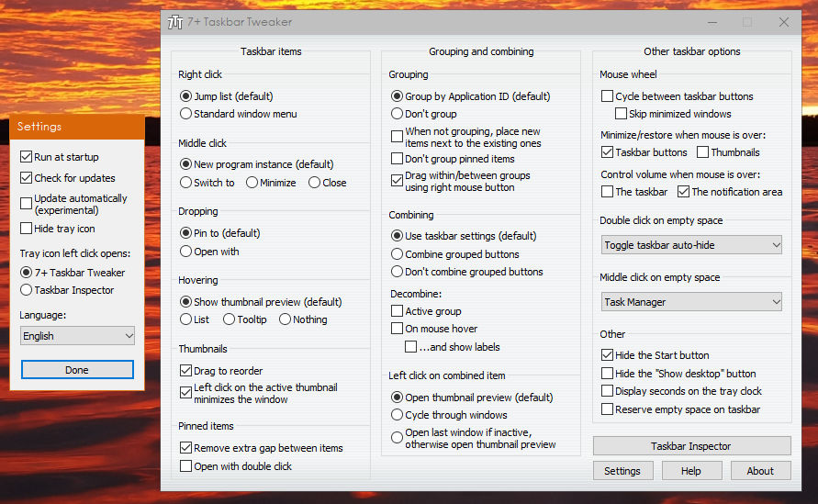Image resolution: width=818 pixels, height=504 pixels.
Task: Open Middle click on empty space dropdown
Action: [x=691, y=302]
